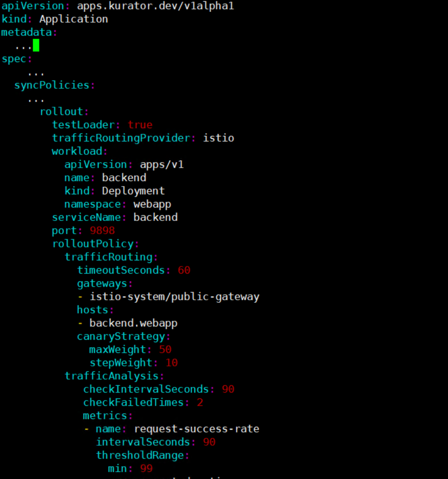
Task: Click the metrics key
Action: click(105, 415)
